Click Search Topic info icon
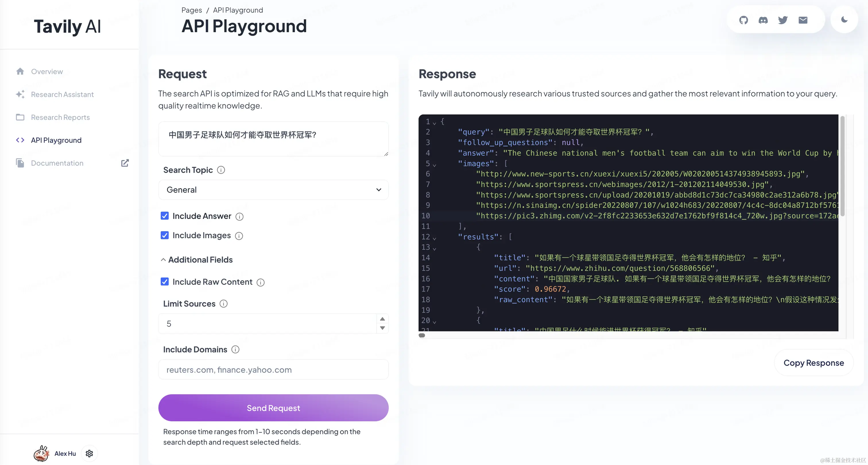The image size is (868, 465). pyautogui.click(x=221, y=170)
